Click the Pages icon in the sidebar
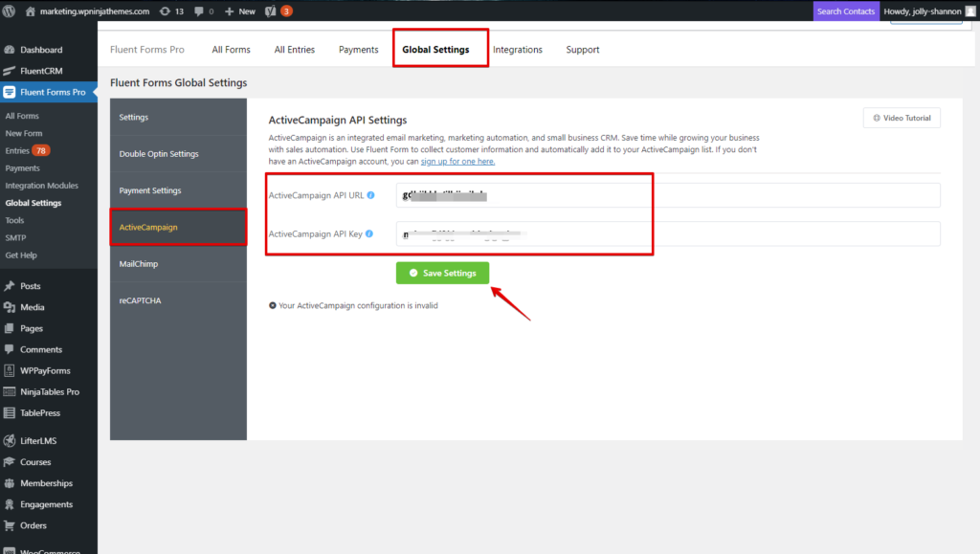Screen dimensions: 980x554 coord(10,328)
